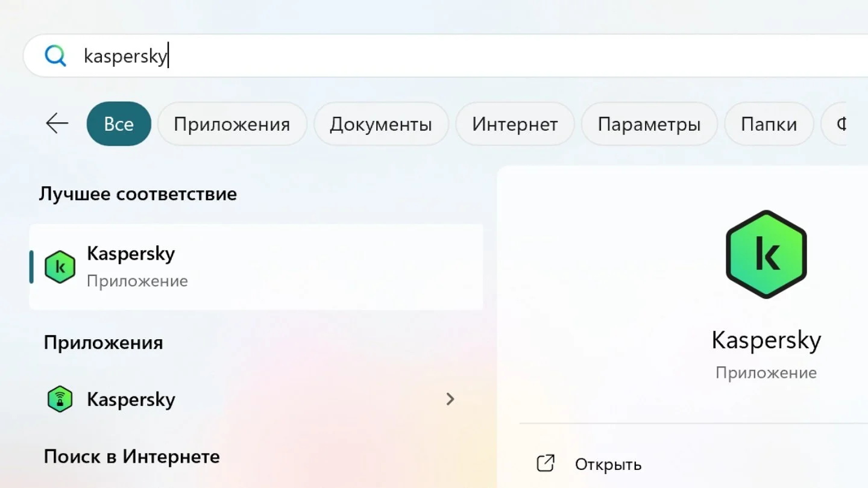Screen dimensions: 868x488
Task: Open the Kaspersky best match result
Action: coord(256,267)
